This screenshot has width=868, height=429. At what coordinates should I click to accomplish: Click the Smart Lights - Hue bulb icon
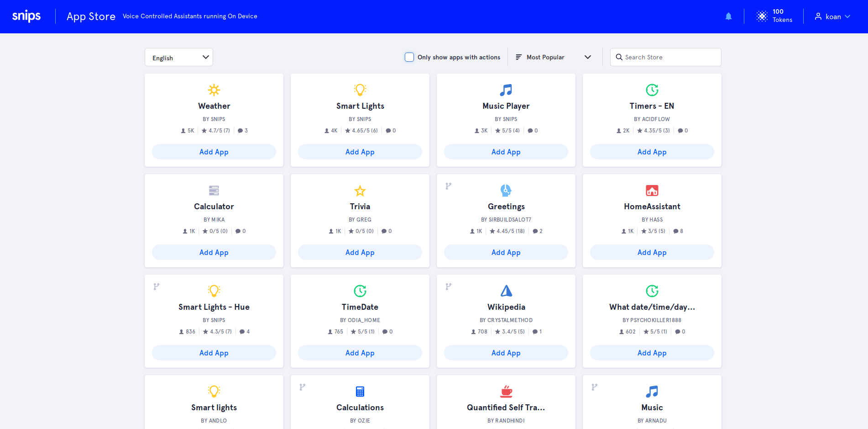coord(214,291)
